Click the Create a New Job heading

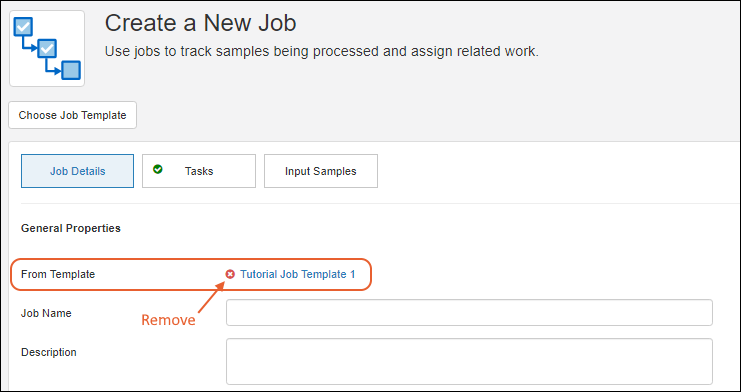[x=200, y=23]
